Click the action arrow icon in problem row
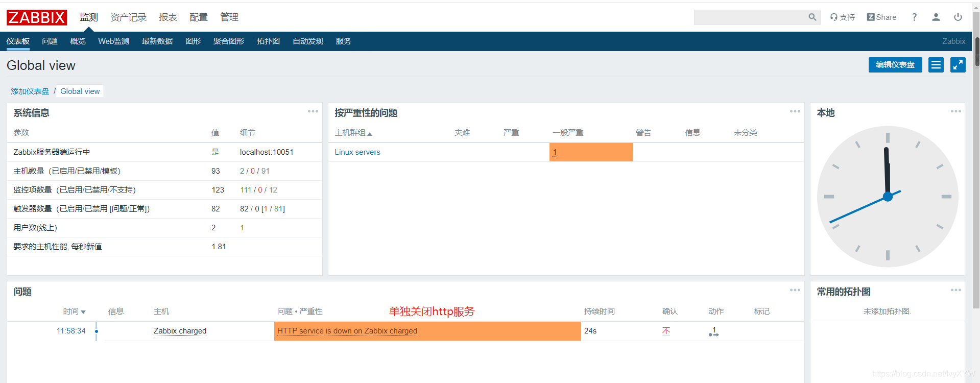Viewport: 980px width, 383px height. tap(714, 332)
